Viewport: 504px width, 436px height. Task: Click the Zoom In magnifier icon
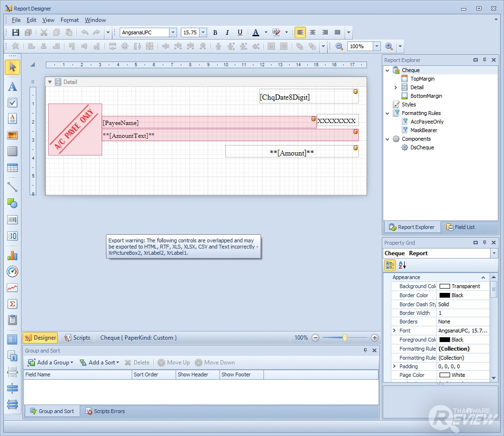pos(389,46)
